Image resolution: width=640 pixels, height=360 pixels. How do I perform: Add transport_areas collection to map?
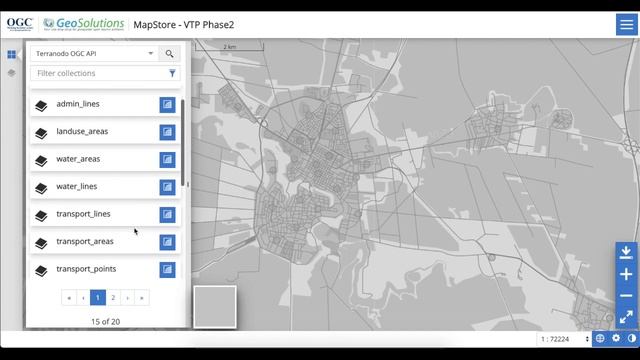click(167, 242)
